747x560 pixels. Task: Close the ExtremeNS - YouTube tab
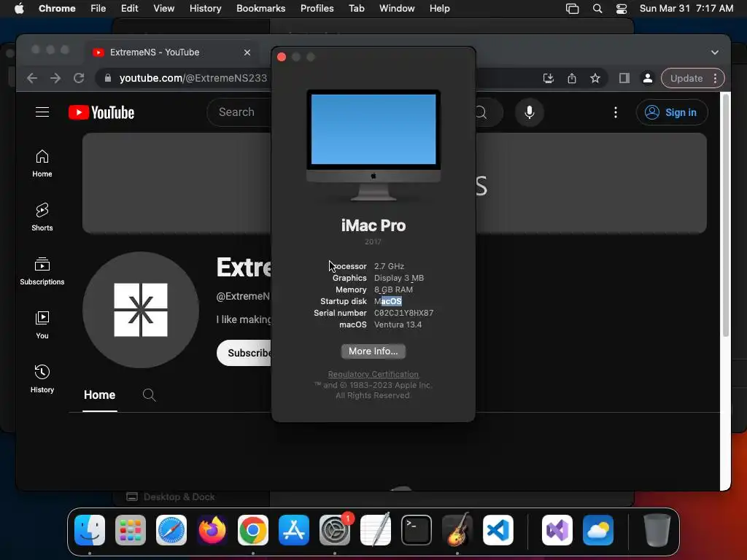(x=247, y=52)
